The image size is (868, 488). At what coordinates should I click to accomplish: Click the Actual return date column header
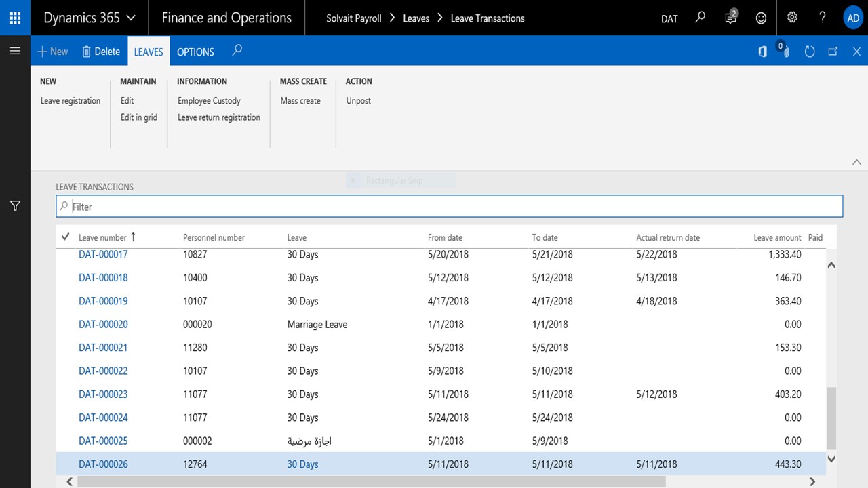[668, 237]
